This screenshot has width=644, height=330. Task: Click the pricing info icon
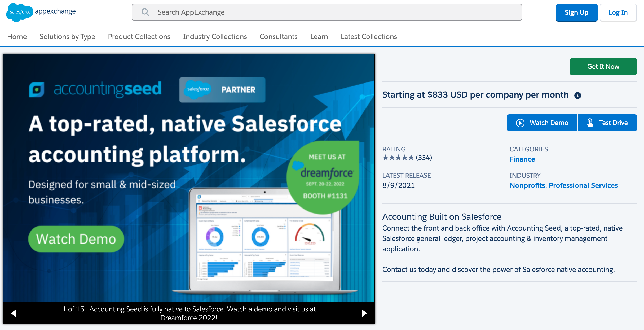578,95
